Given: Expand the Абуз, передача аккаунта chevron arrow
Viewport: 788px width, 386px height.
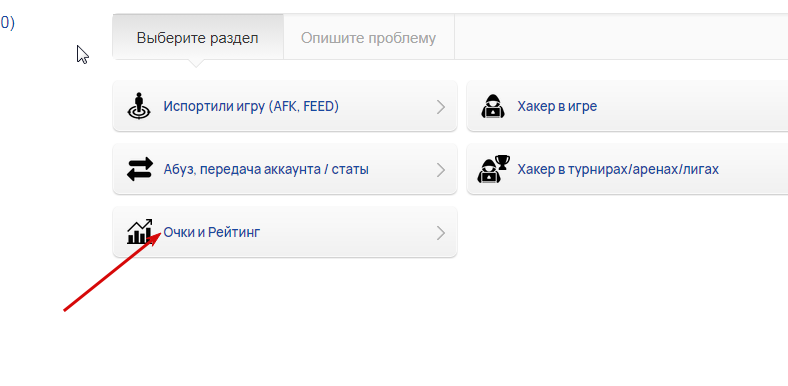Looking at the screenshot, I should (441, 170).
